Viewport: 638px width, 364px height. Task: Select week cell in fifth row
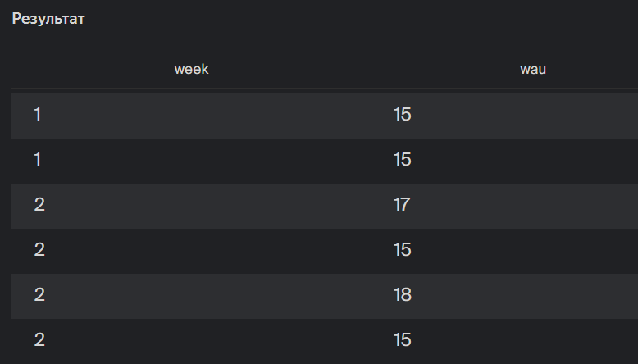[39, 295]
